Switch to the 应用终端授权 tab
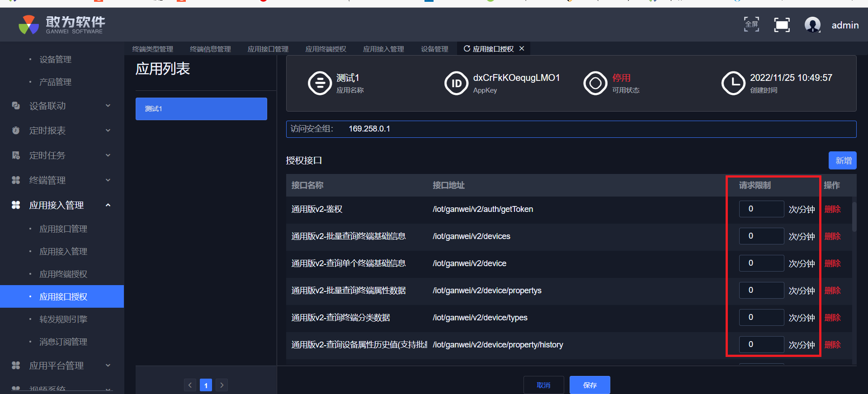Screen dimensions: 868x394 (x=325, y=49)
